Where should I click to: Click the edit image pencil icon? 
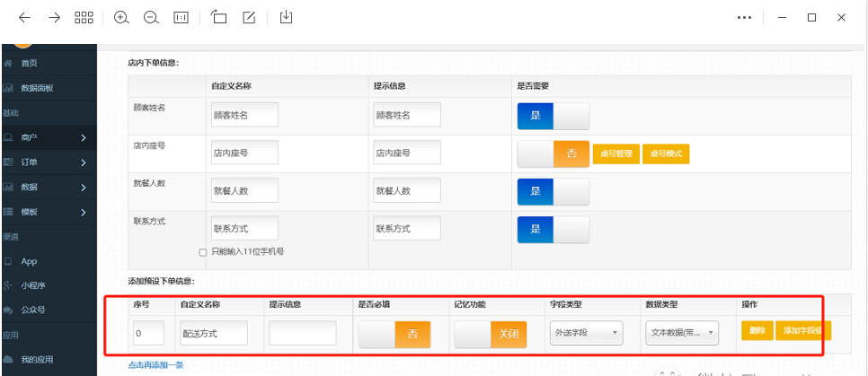point(250,17)
